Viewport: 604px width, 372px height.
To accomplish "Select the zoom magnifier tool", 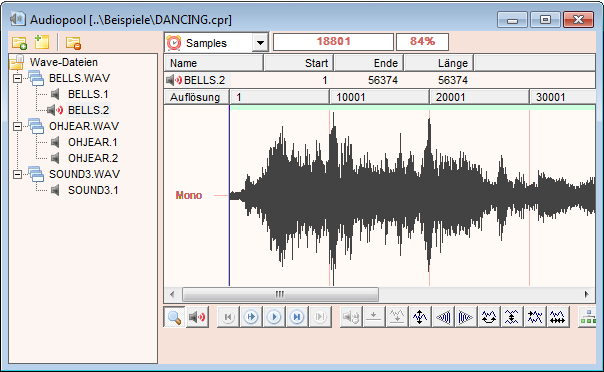I will point(174,317).
